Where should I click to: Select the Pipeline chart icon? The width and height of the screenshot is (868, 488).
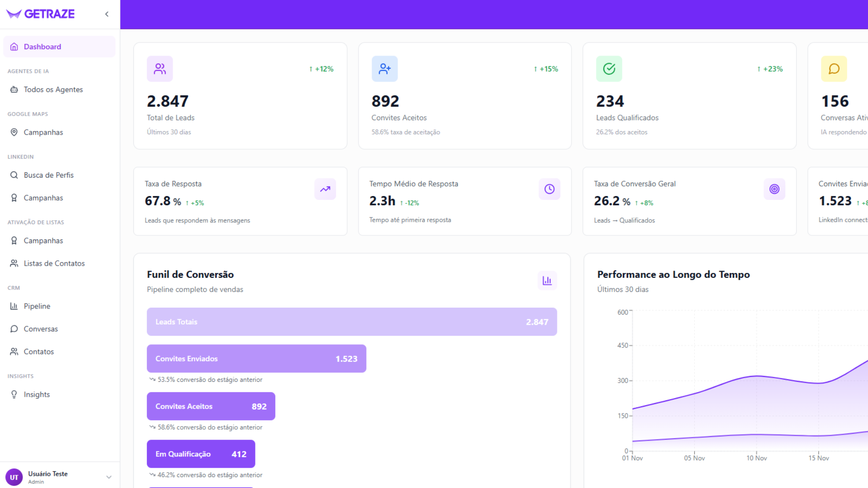[14, 306]
